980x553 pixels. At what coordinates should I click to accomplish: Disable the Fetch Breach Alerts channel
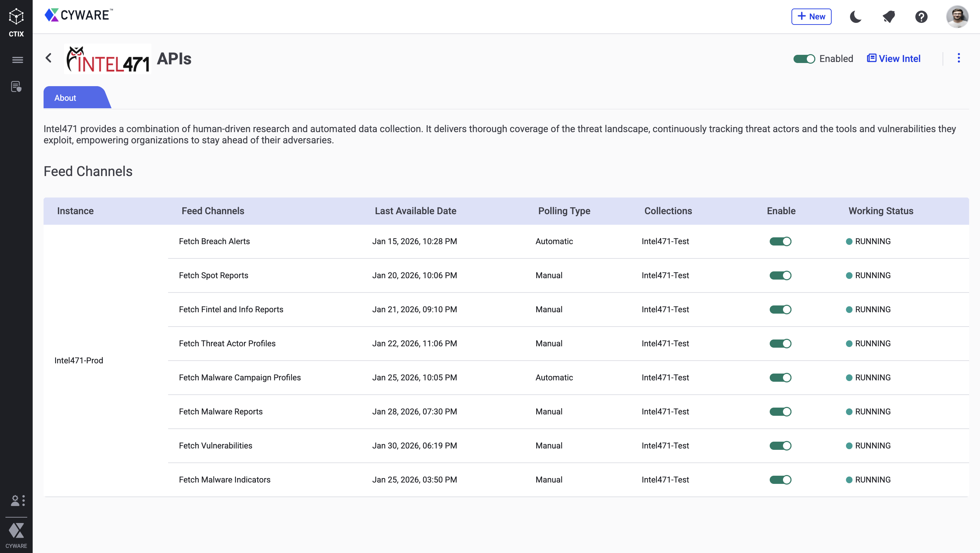pos(780,241)
